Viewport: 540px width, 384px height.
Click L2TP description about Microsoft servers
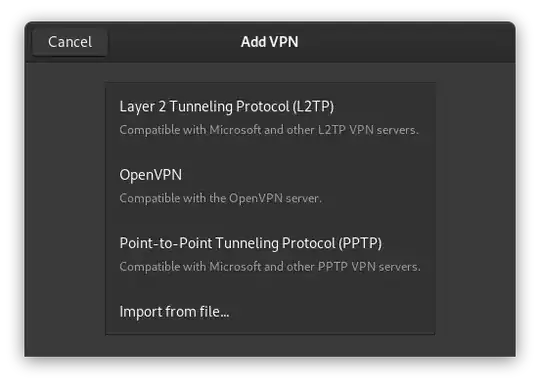point(269,130)
